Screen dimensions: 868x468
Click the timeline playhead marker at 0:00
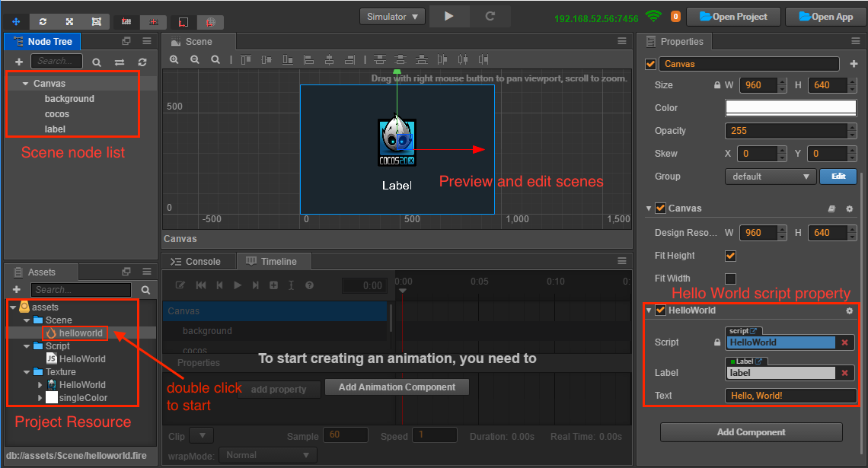click(x=403, y=291)
